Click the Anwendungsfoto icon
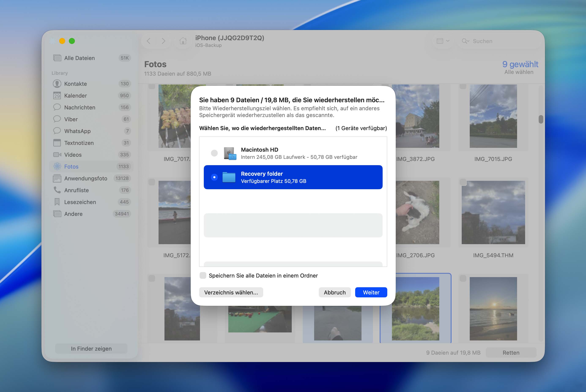The height and width of the screenshot is (392, 586). (x=57, y=178)
